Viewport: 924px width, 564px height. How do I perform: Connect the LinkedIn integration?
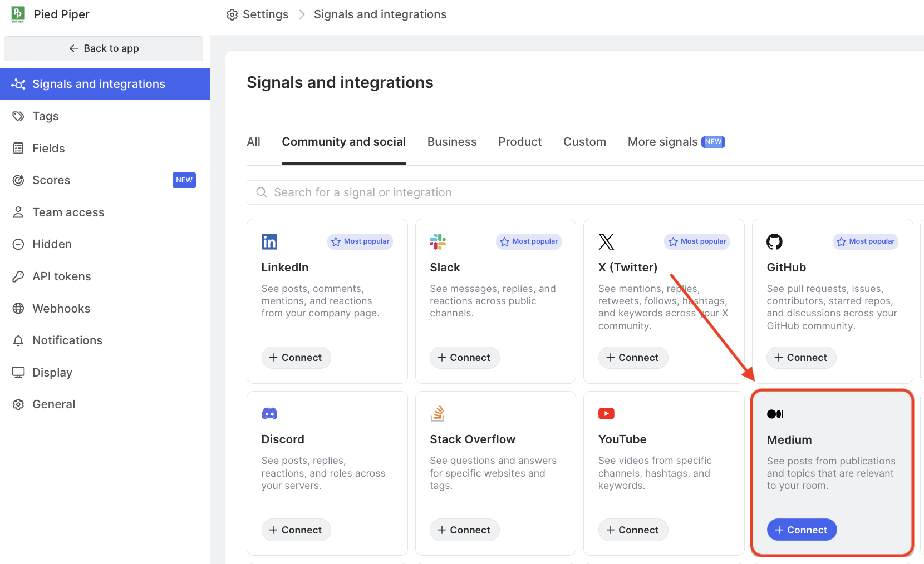click(x=296, y=358)
